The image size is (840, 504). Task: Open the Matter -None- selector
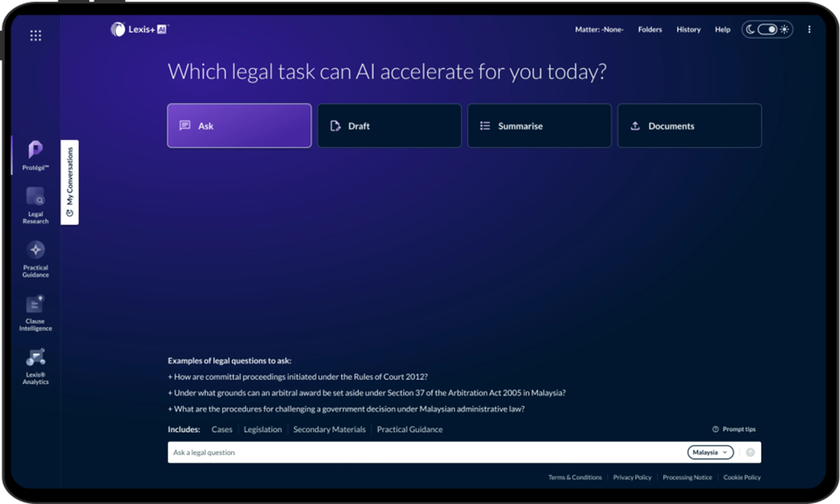[599, 30]
